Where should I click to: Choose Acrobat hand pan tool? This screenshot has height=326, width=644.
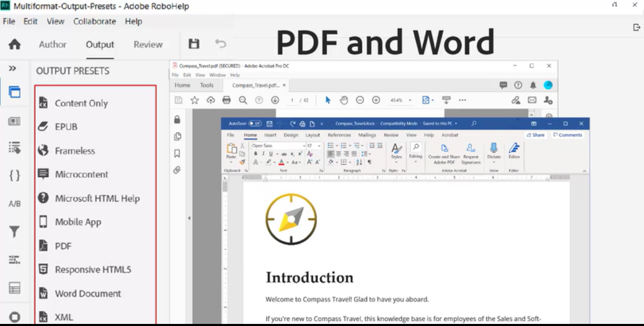343,100
